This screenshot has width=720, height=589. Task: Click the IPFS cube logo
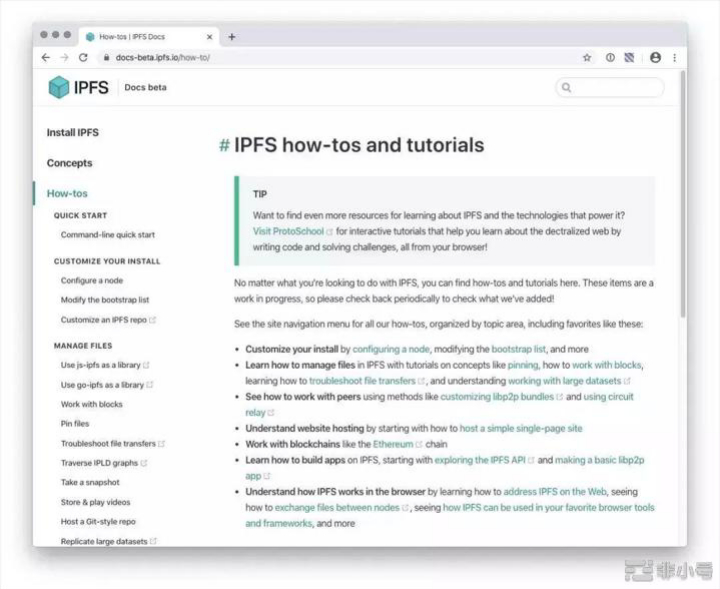point(59,87)
